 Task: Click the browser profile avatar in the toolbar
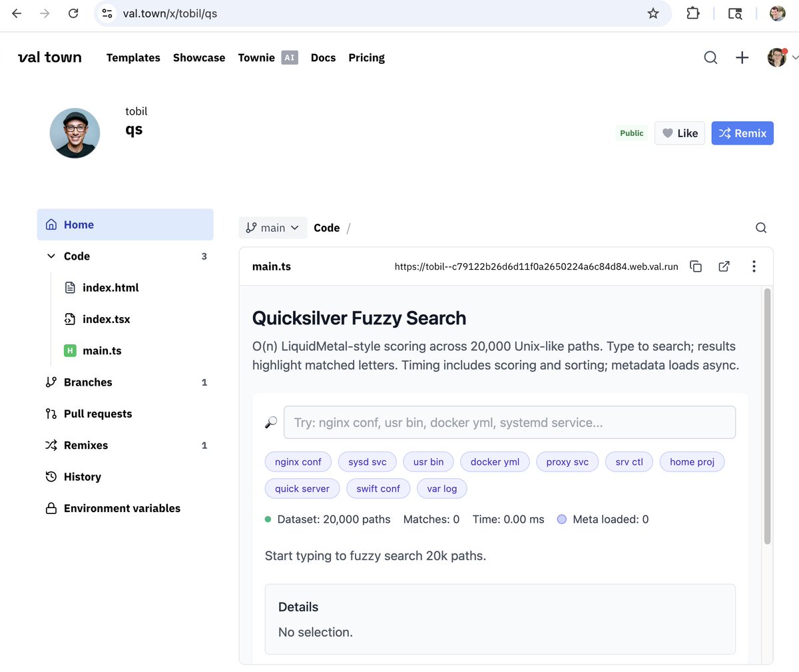(x=777, y=13)
